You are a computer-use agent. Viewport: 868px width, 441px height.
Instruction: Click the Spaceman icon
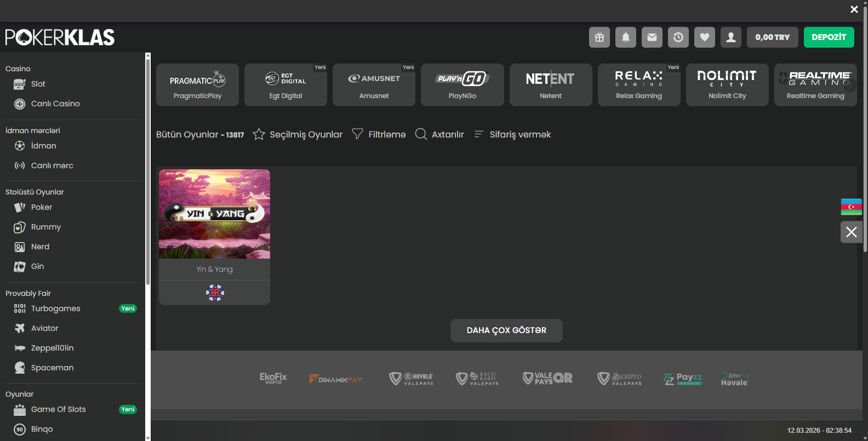pos(20,368)
